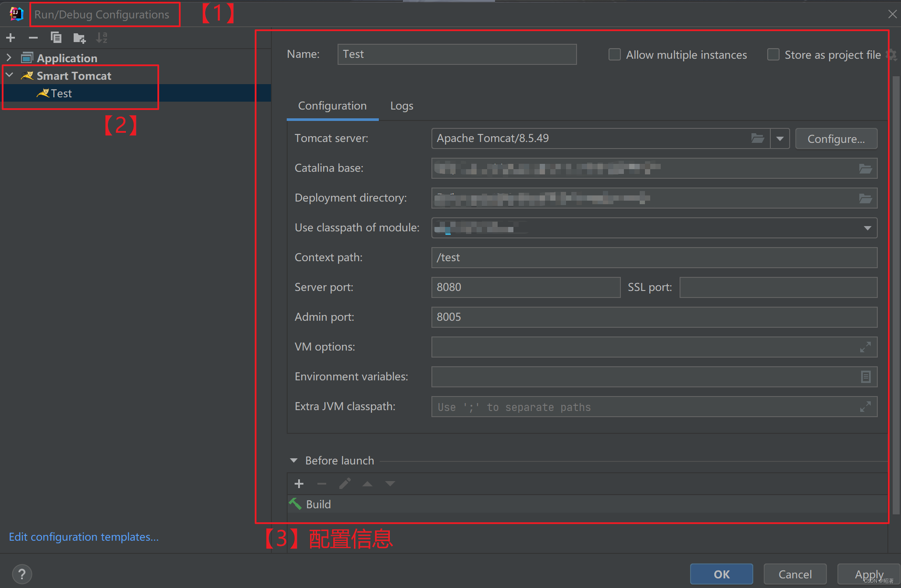Click the Cancel button

coord(795,574)
